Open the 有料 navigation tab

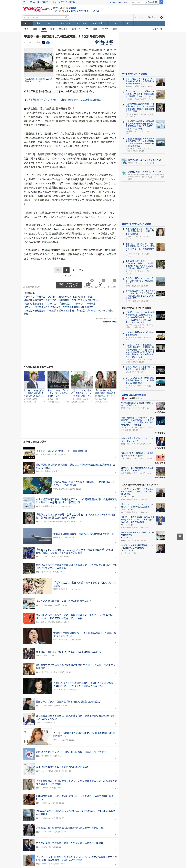point(129,24)
